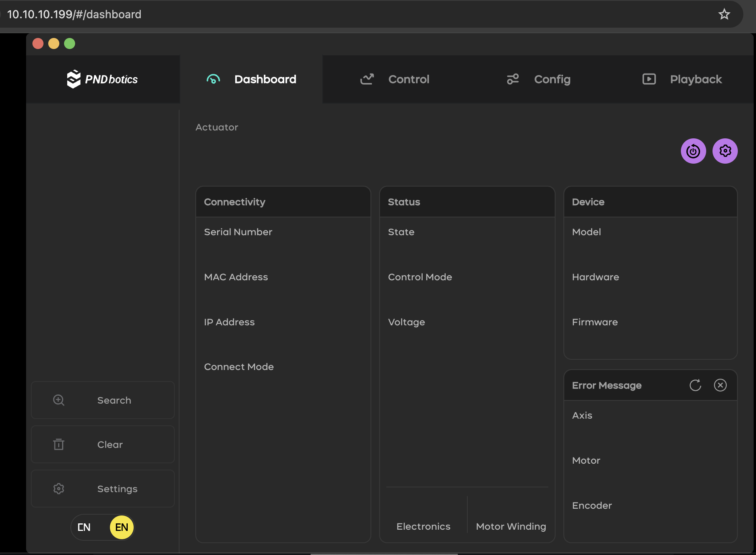Click the Device panel header
756x555 pixels.
[x=650, y=202]
